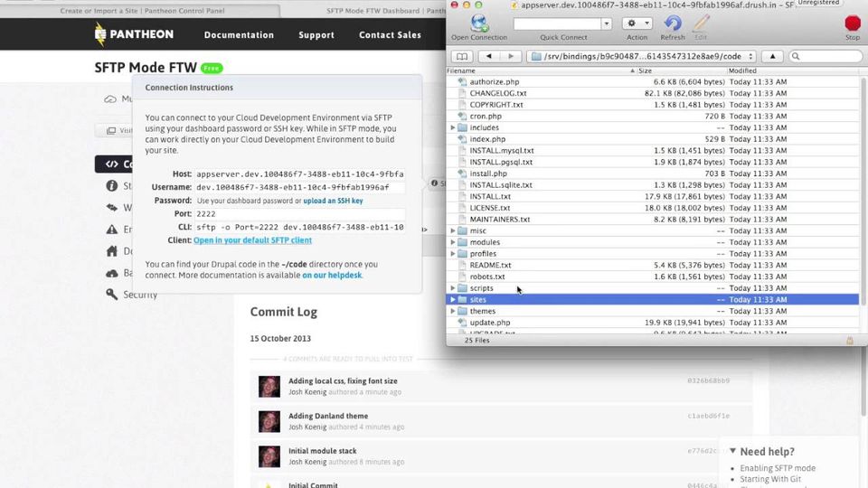Switch to Create or Import a Site tab
The width and height of the screenshot is (868, 488).
142,11
